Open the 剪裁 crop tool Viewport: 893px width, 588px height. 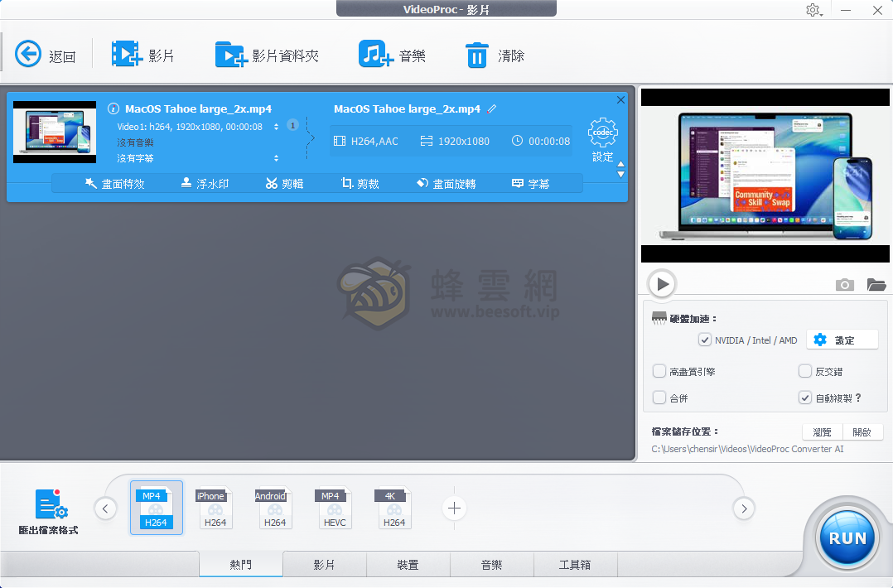point(360,183)
